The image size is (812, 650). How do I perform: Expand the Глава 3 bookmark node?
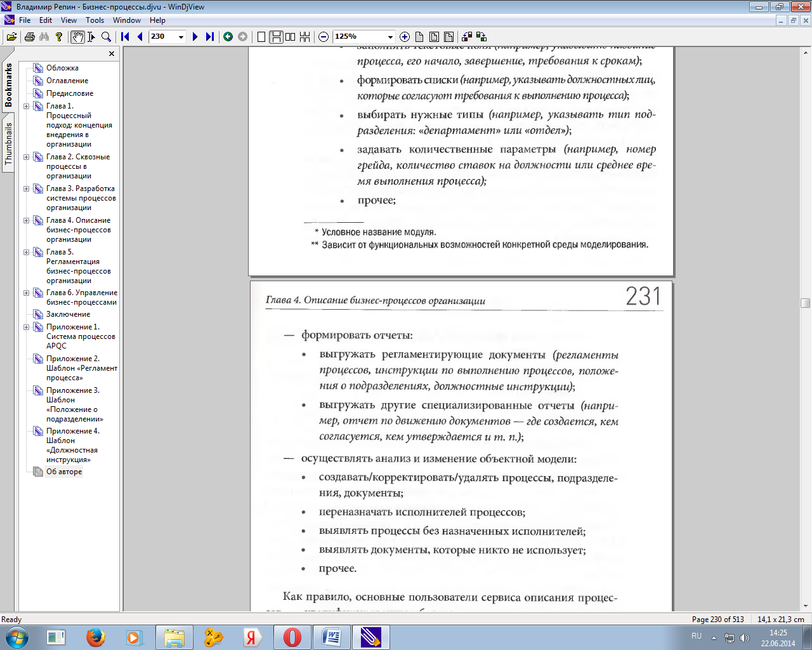click(x=27, y=189)
